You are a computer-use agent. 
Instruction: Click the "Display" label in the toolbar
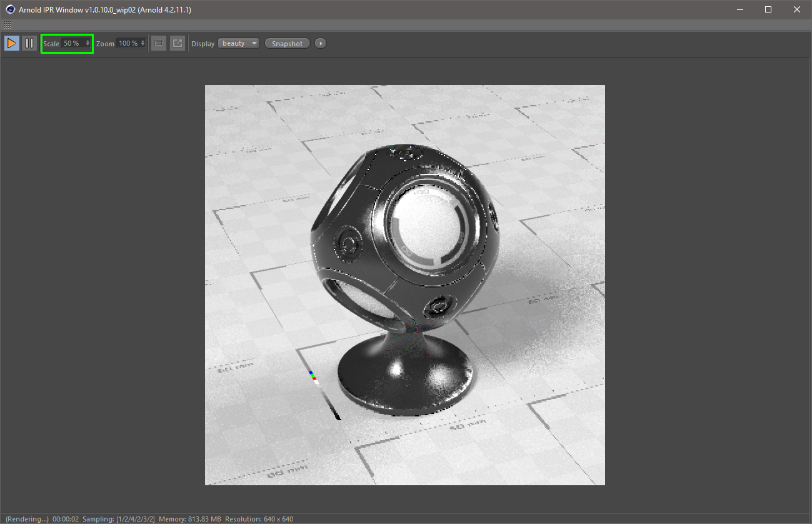(x=203, y=44)
